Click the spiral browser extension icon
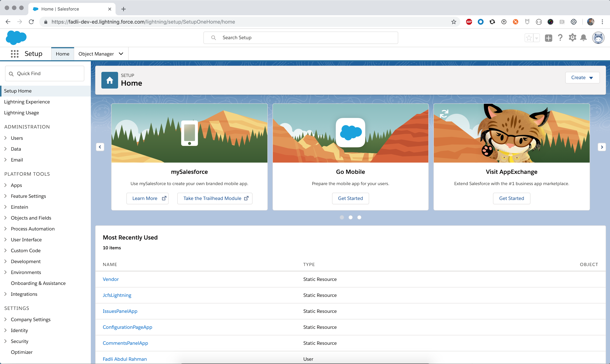This screenshot has height=364, width=610. pos(573,22)
